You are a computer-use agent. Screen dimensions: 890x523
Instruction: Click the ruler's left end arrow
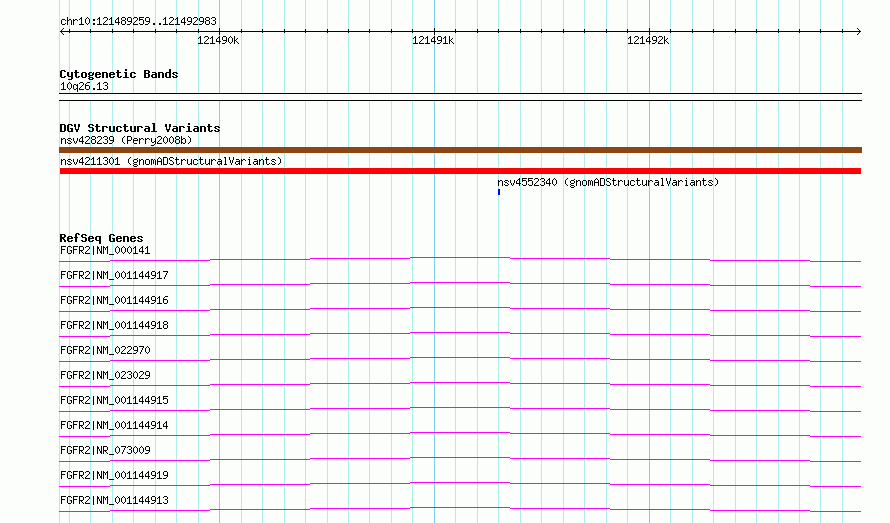(63, 31)
